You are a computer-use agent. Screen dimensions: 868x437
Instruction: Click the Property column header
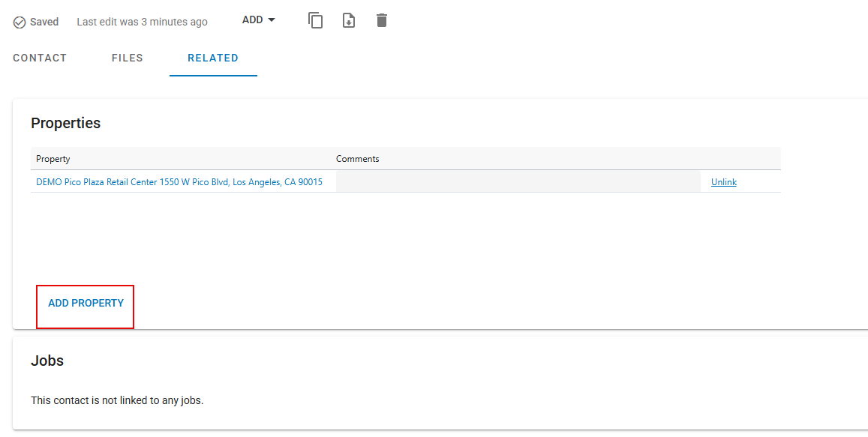tap(53, 159)
